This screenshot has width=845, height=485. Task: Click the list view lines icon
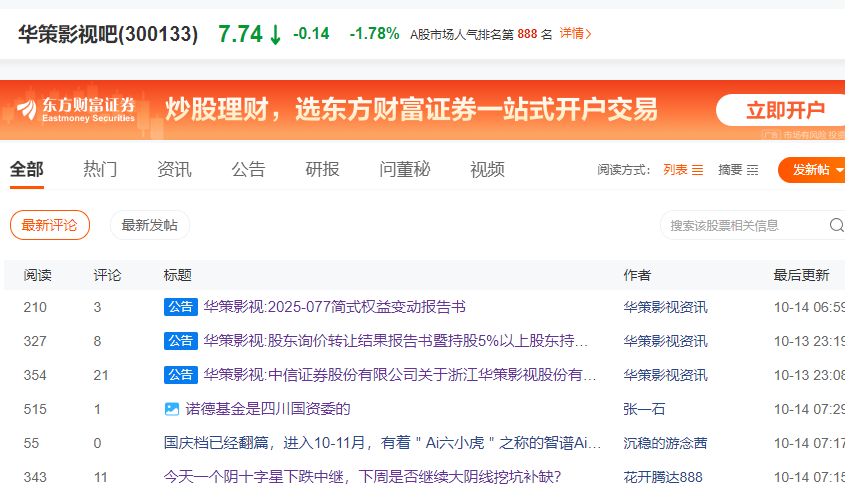pos(697,170)
